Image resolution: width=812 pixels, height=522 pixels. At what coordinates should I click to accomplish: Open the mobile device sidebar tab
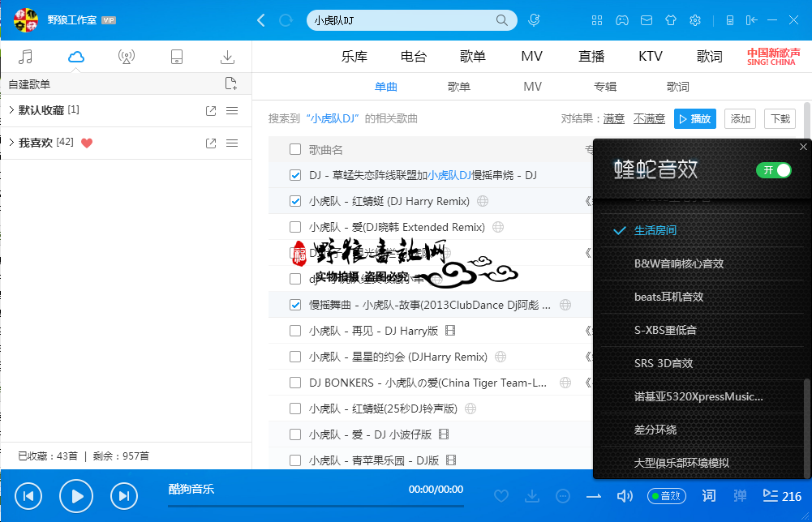click(x=177, y=57)
